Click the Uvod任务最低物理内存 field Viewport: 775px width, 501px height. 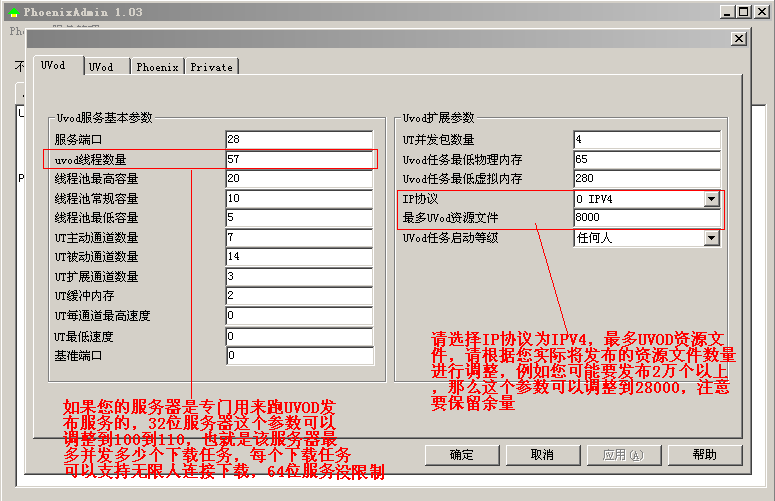point(647,159)
